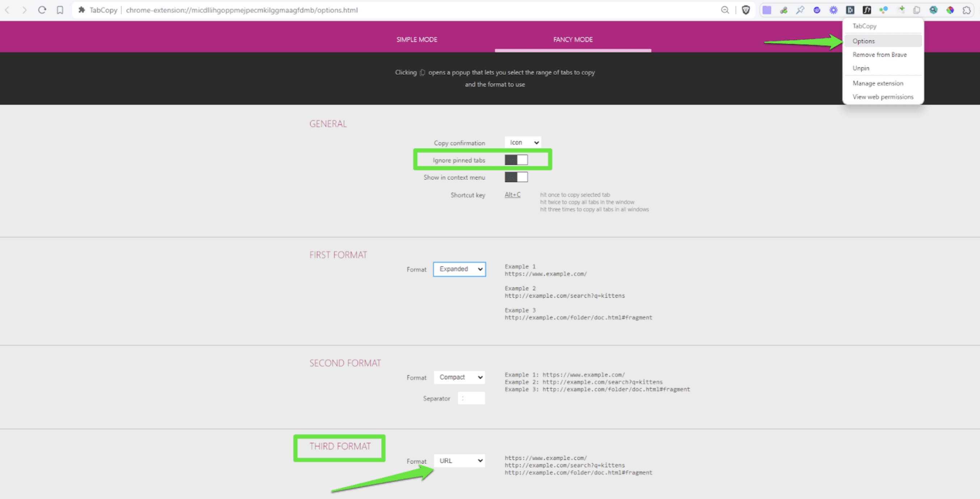Screen dimensions: 980x499
Task: Click 'hit twice to copy all tabs in the window'
Action: (x=587, y=202)
